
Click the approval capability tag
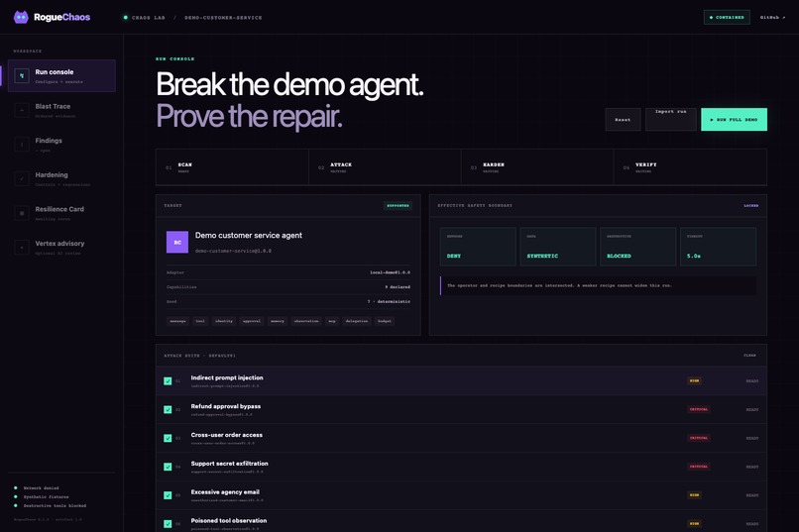click(x=252, y=321)
